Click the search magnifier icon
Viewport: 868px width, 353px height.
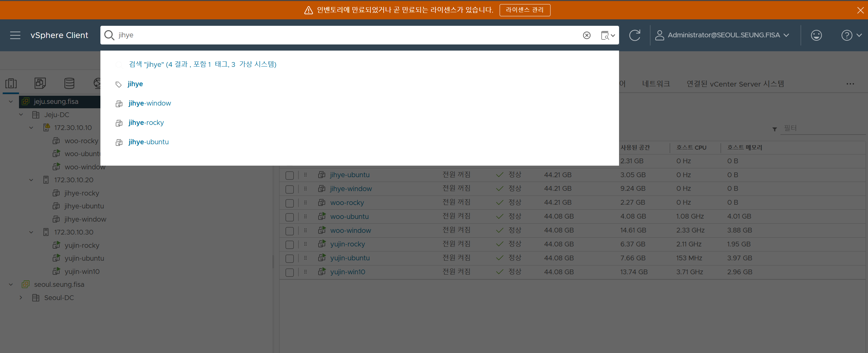click(109, 35)
